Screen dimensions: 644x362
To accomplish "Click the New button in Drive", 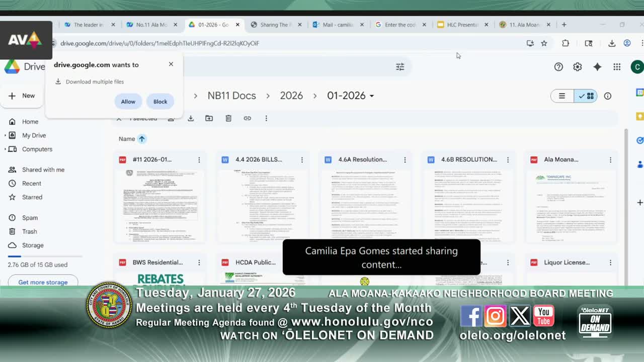I will point(22,96).
